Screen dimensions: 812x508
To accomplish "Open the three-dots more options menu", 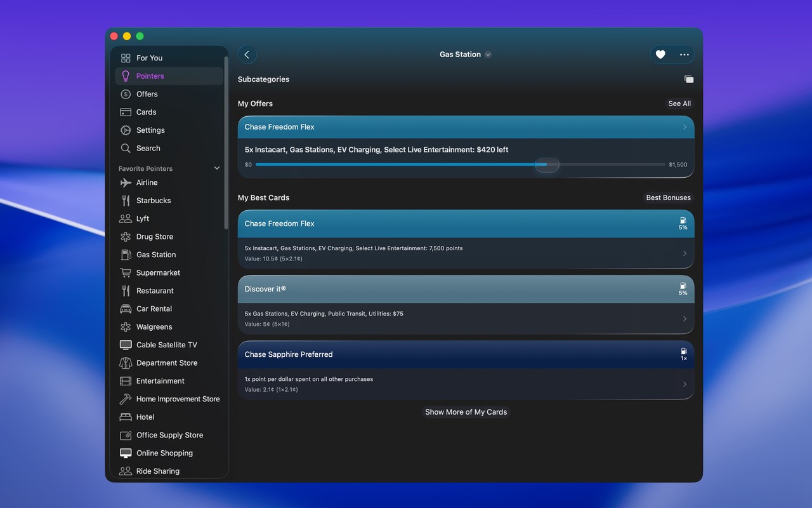I will [x=684, y=55].
